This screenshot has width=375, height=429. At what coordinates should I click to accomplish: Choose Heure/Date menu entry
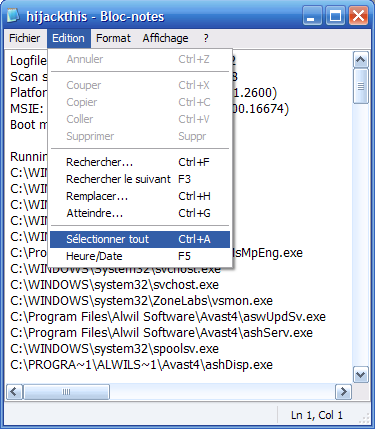point(140,256)
